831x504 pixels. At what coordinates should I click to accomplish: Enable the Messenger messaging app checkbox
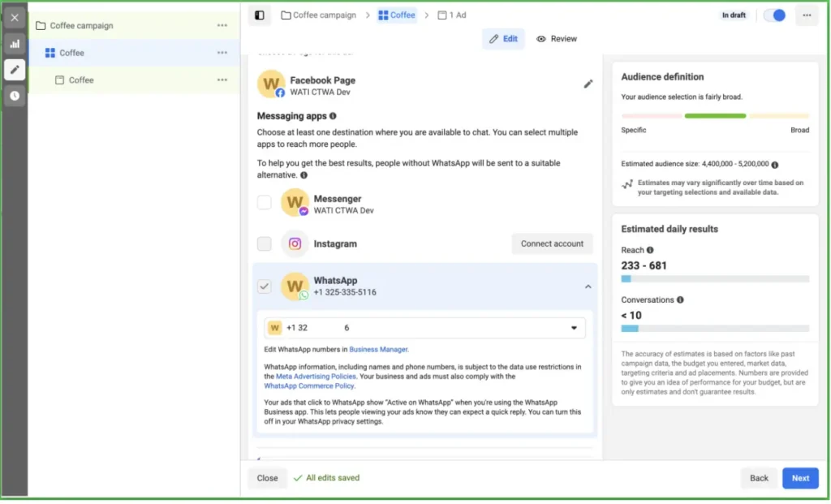click(x=264, y=202)
